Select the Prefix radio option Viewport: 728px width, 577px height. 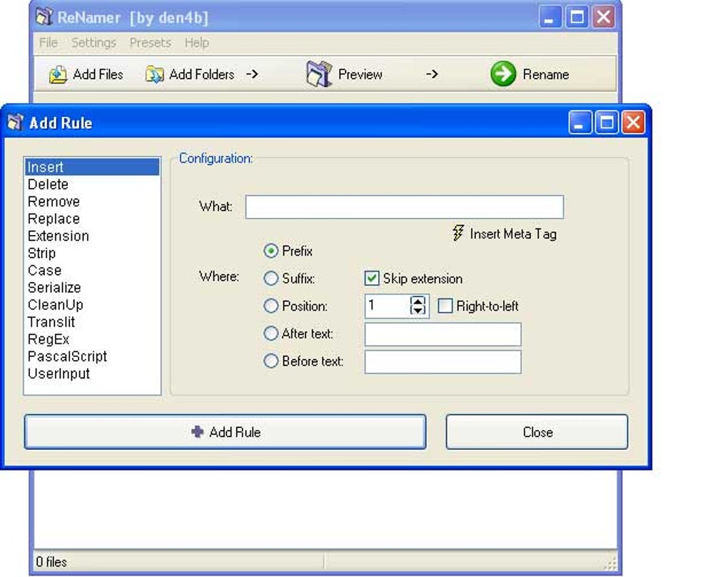click(x=271, y=251)
